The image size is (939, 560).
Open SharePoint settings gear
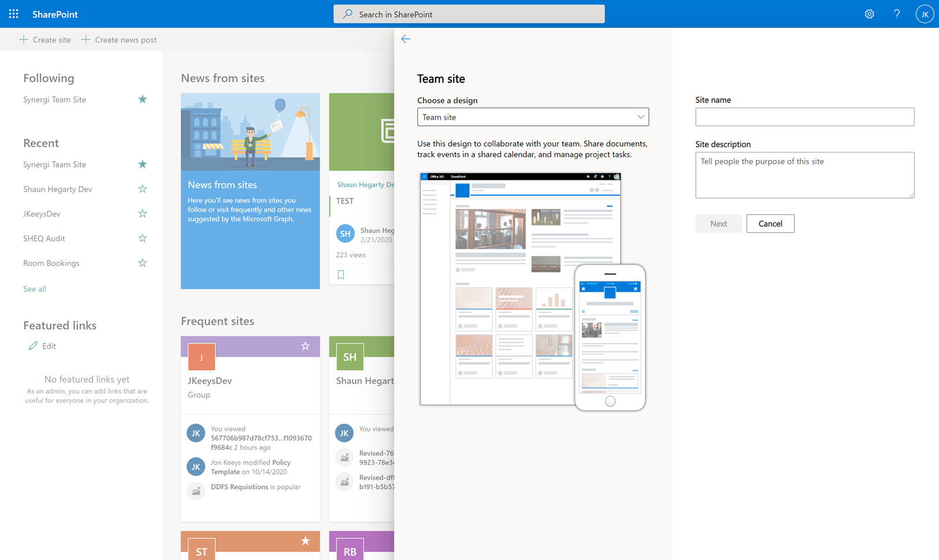click(869, 13)
